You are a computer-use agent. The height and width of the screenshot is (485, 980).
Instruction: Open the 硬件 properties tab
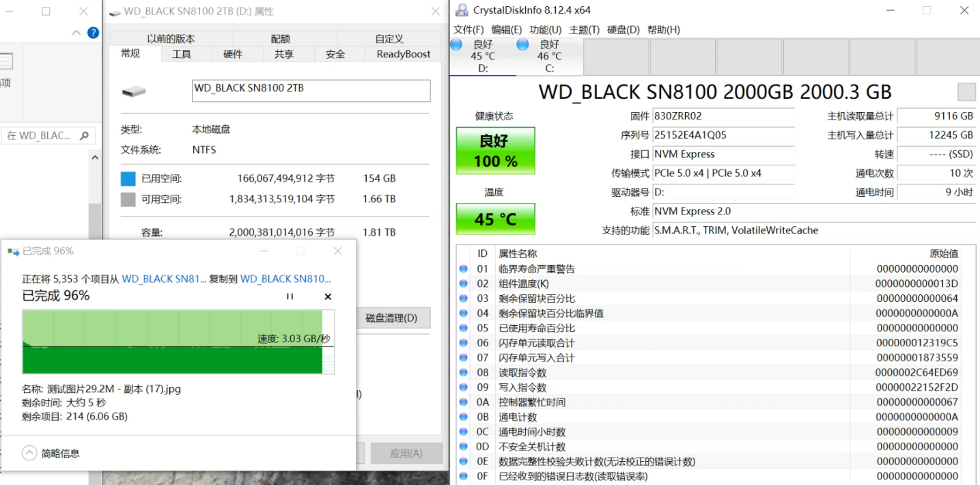click(233, 54)
